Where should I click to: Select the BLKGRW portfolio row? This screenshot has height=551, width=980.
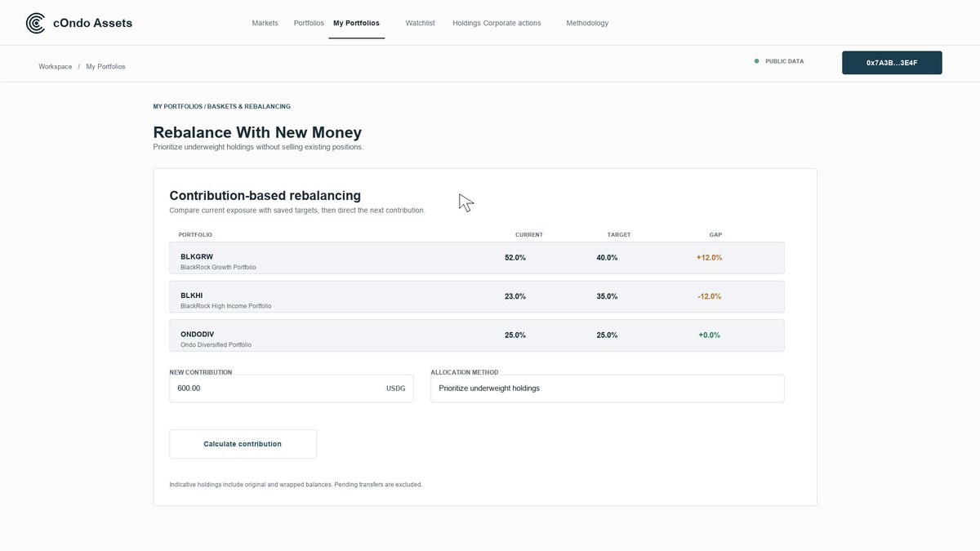[x=477, y=258]
